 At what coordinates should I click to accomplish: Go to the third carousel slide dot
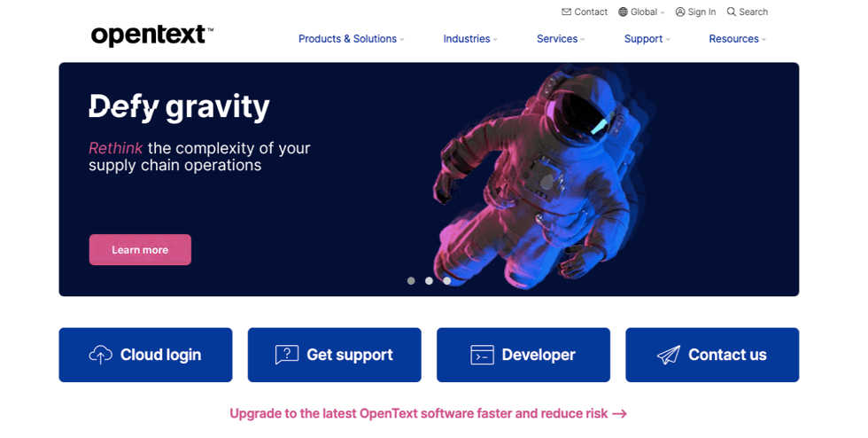coord(446,281)
